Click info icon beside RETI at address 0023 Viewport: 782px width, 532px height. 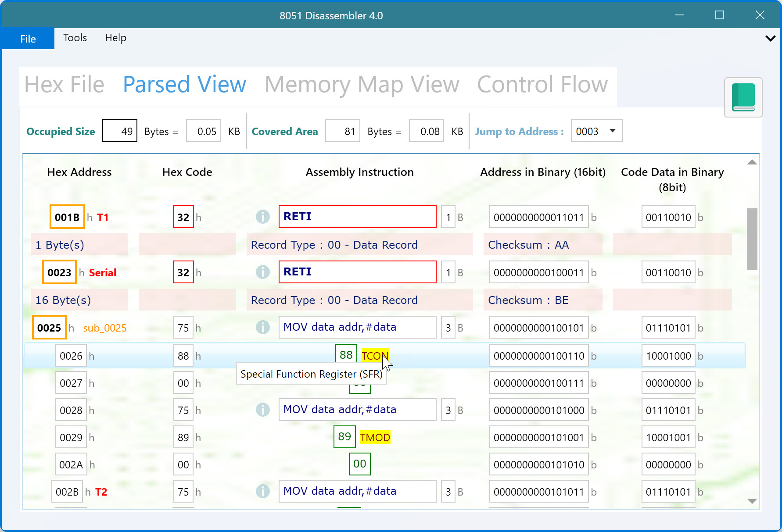pyautogui.click(x=262, y=272)
